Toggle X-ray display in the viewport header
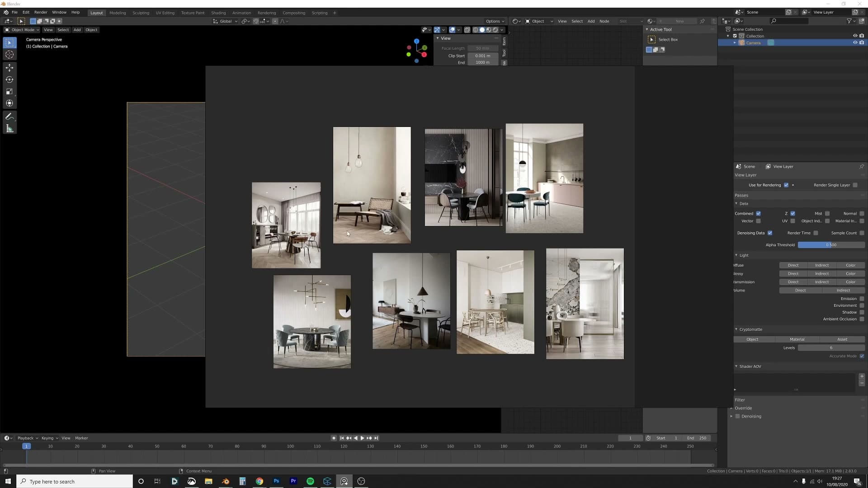The image size is (868, 488). click(467, 30)
